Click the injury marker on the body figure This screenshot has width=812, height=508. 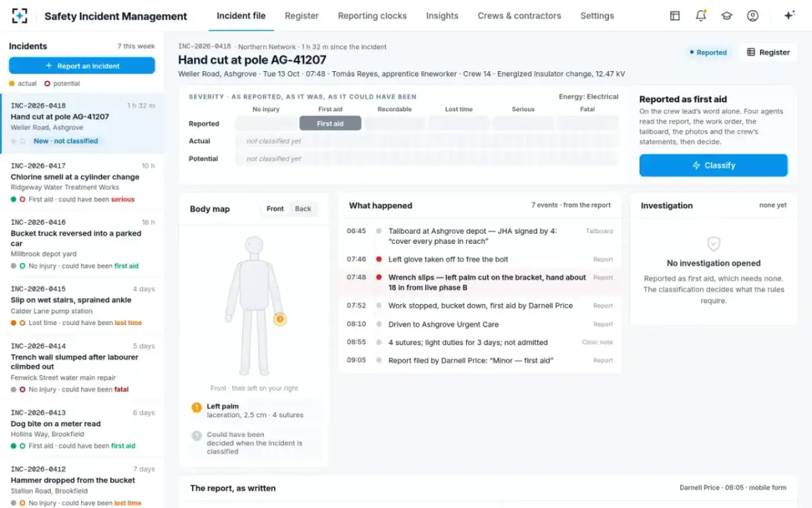click(x=280, y=319)
